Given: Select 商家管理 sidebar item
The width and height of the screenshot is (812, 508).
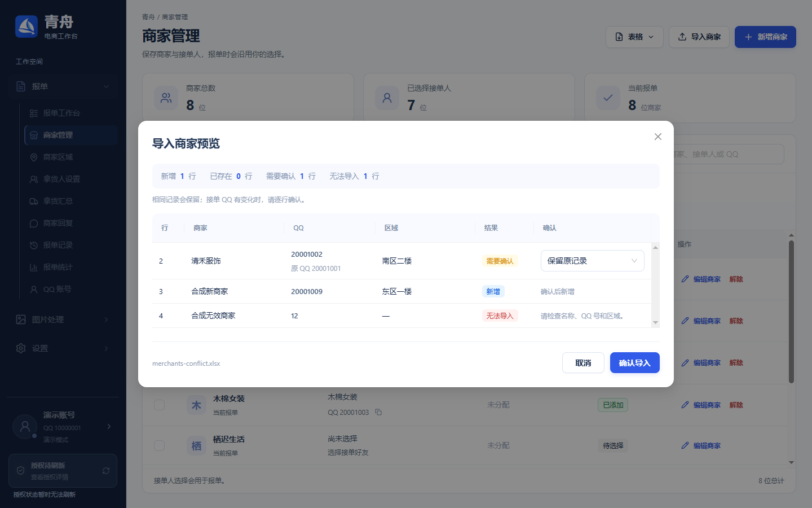Looking at the screenshot, I should (x=71, y=135).
